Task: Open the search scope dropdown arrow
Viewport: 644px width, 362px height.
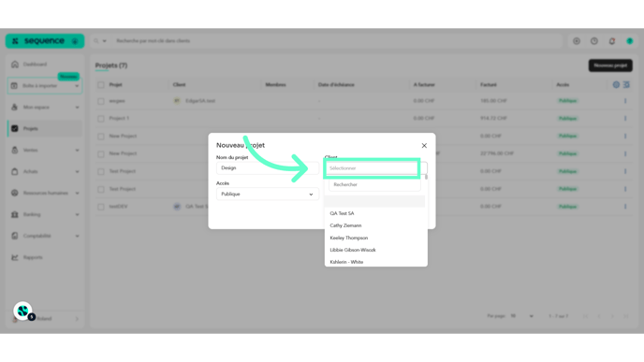Action: tap(104, 41)
